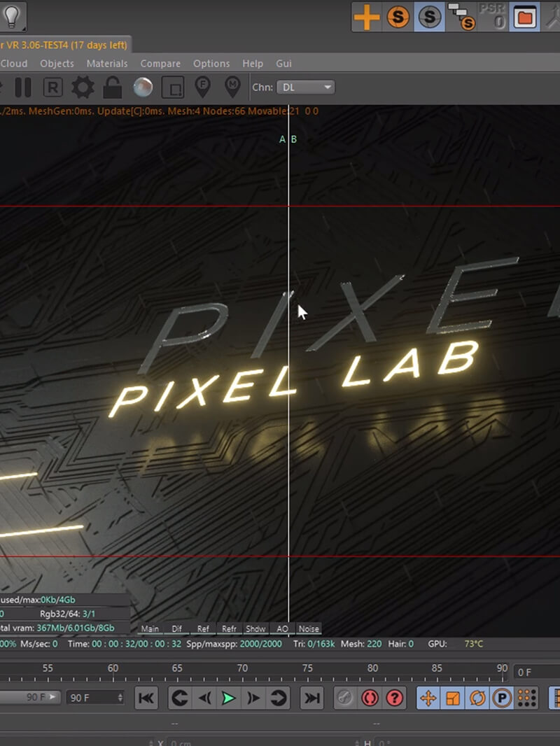Image resolution: width=560 pixels, height=746 pixels.
Task: Switch to the Refr pass tab
Action: [x=229, y=628]
